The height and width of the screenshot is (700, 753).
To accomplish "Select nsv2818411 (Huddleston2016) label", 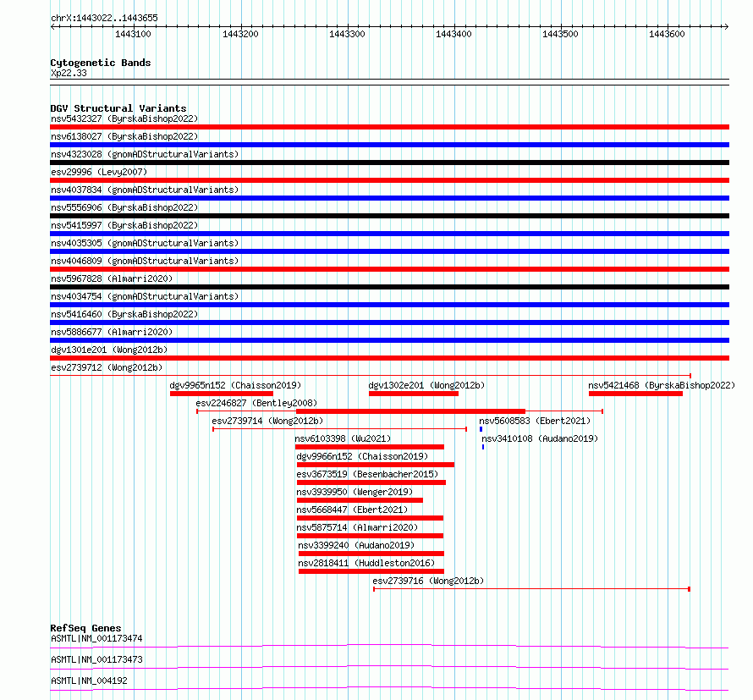I will click(366, 563).
